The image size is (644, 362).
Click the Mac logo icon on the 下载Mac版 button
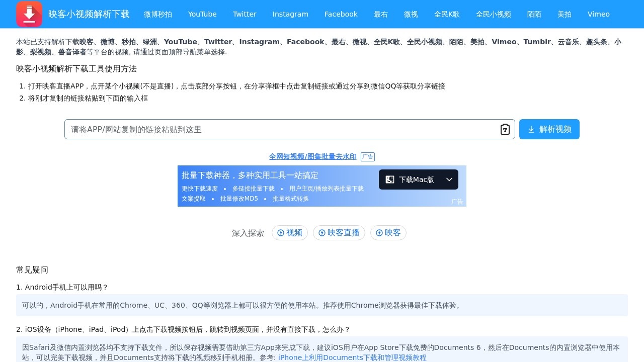(390, 179)
